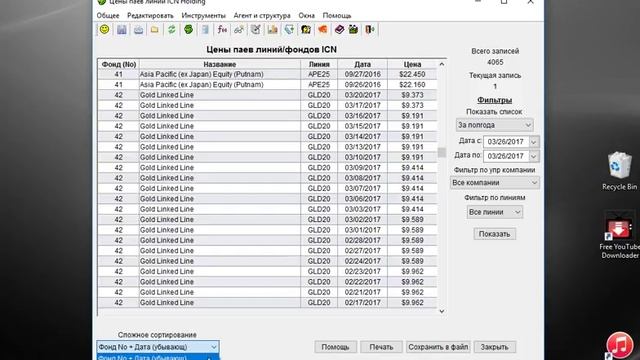Screen dimensions: 640x360
Task: Click the Дата по field showing 03/26/2017
Action: pyautogui.click(x=506, y=156)
